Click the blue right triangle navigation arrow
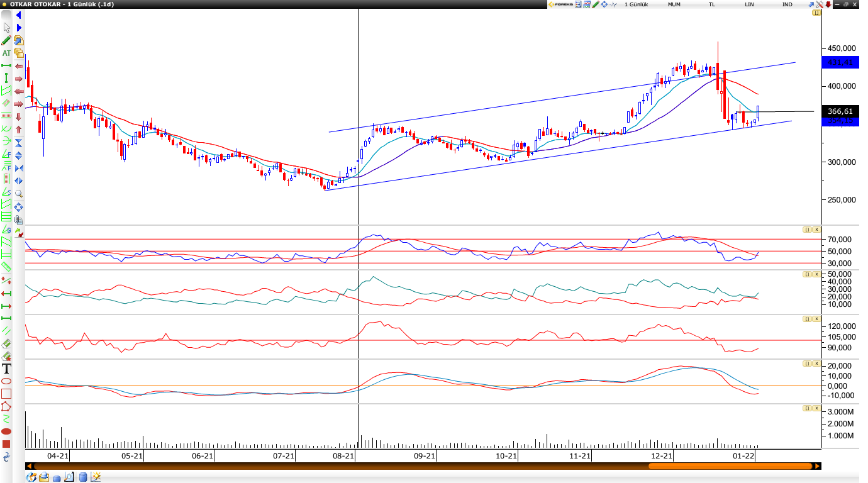The height and width of the screenshot is (483, 868). (x=19, y=28)
